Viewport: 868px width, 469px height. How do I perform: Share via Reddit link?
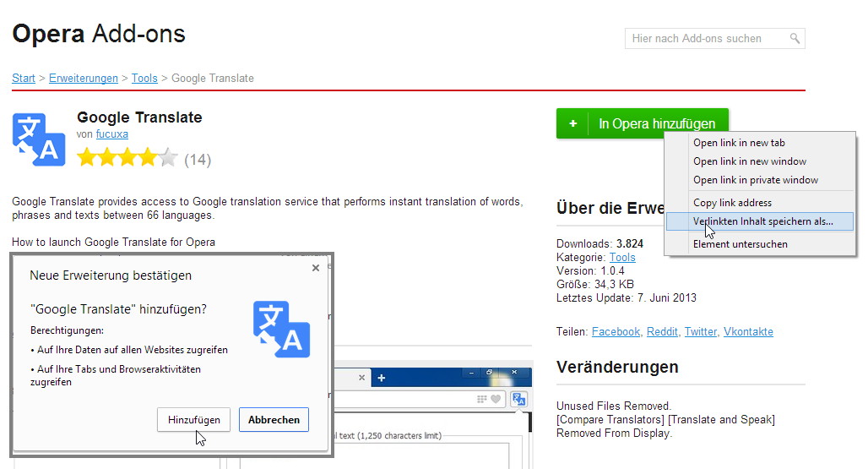[x=663, y=331]
